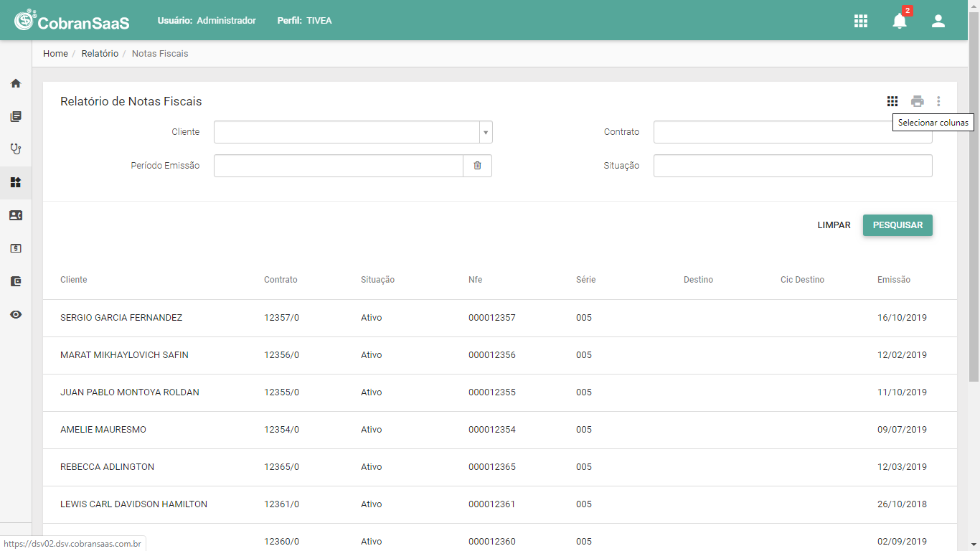Click the CobranSaaS logo
The height and width of the screenshot is (551, 980).
tap(72, 21)
